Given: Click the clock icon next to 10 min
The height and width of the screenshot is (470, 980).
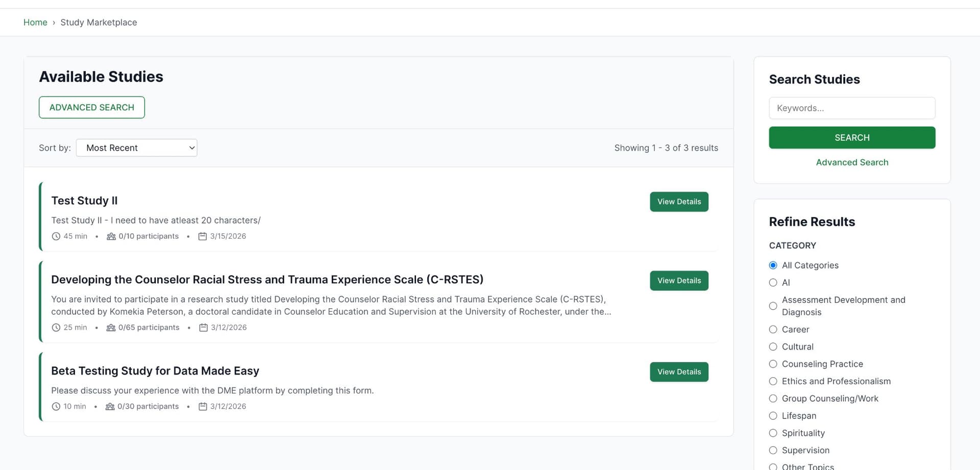Looking at the screenshot, I should [x=56, y=406].
